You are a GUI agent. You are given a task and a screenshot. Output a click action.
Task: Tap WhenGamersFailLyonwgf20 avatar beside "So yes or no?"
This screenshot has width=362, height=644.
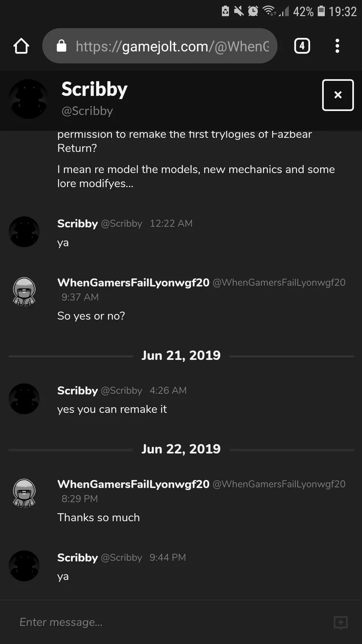coord(24,291)
